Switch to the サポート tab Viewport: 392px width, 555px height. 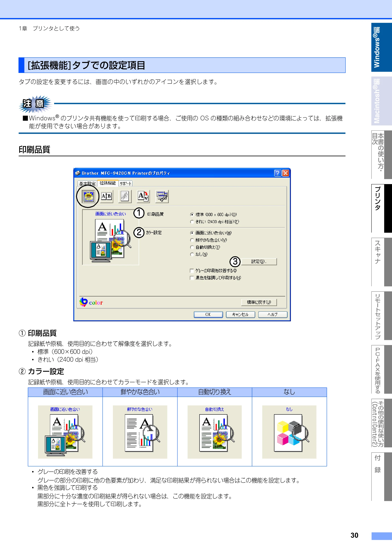coord(125,184)
